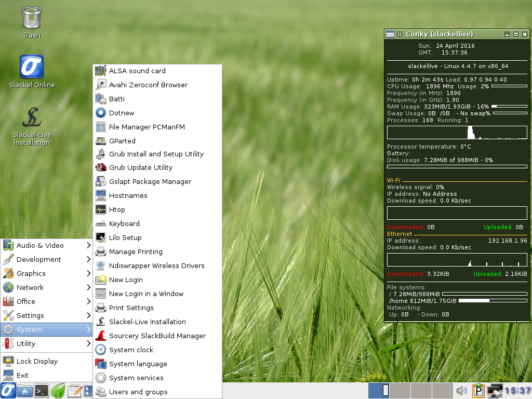
Task: Click the RAM Usage line in Conky
Action: point(457,107)
